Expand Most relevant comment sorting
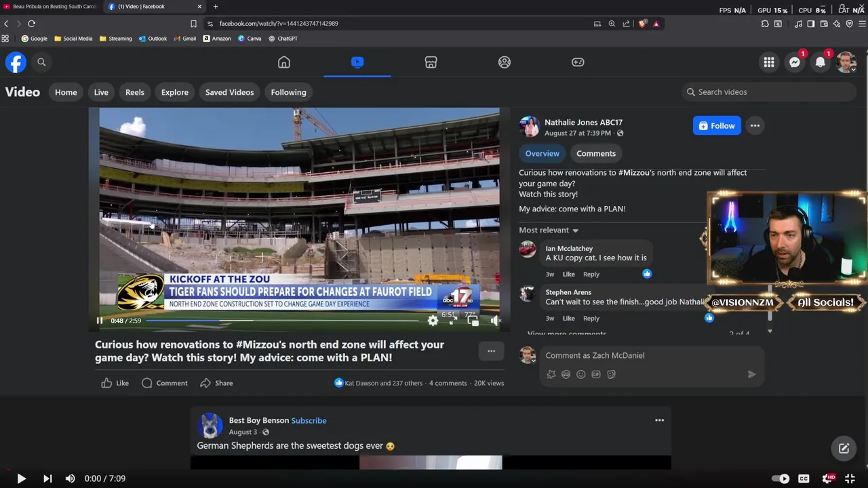Screen dimensions: 868x488 [549, 230]
